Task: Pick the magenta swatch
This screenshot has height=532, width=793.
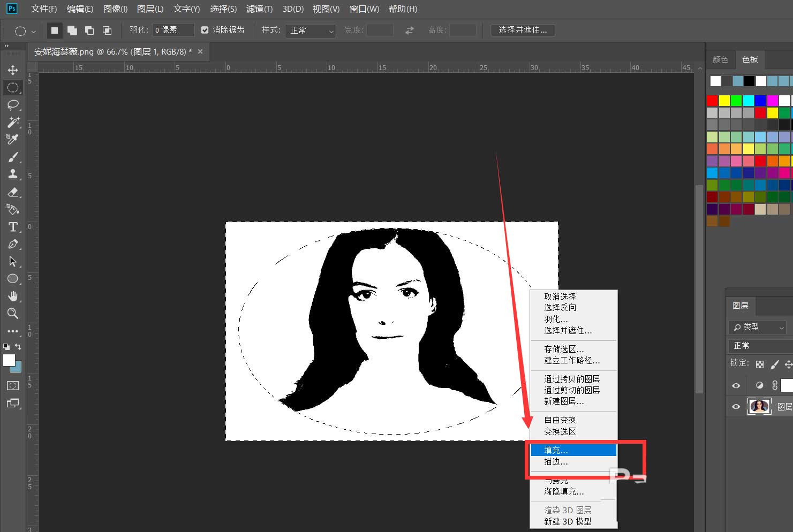Action: point(772,100)
